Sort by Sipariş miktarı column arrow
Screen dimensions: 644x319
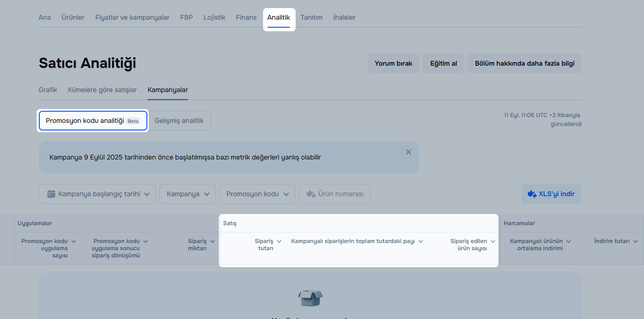point(213,241)
